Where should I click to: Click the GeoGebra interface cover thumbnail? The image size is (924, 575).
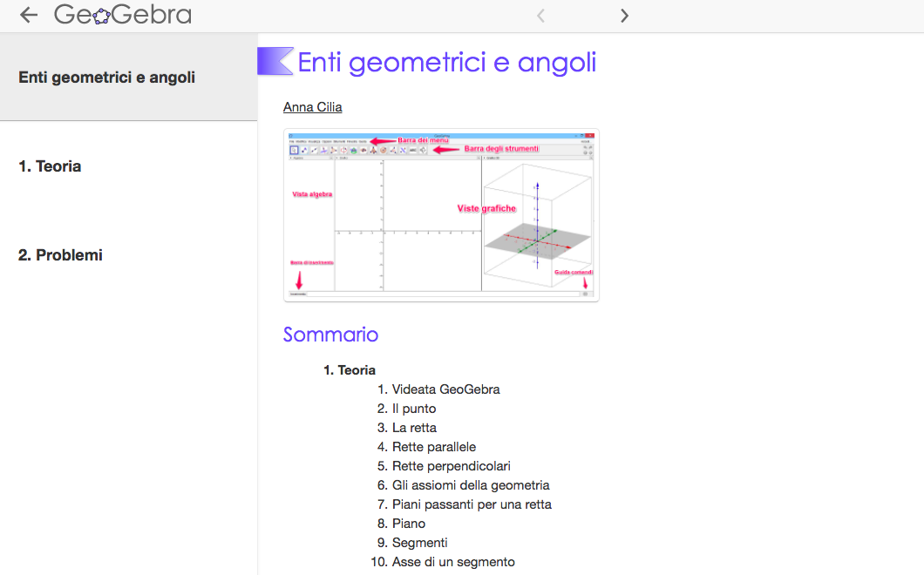(x=441, y=215)
